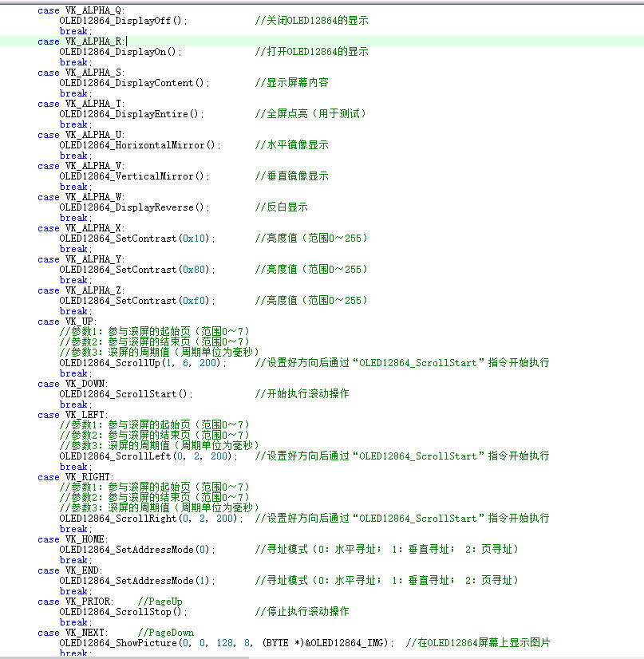
Task: Click the 'case VK_ALPHA_X:' line
Action: click(81, 228)
